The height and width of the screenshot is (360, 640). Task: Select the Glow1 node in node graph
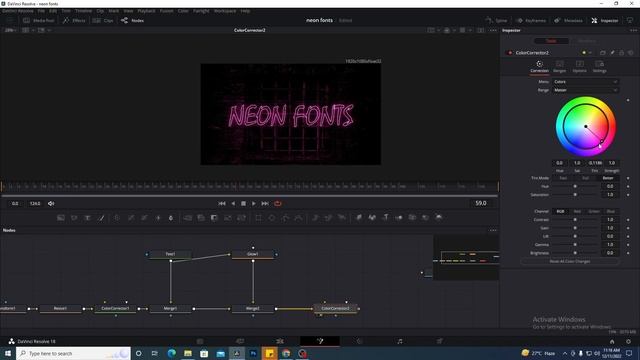(253, 254)
